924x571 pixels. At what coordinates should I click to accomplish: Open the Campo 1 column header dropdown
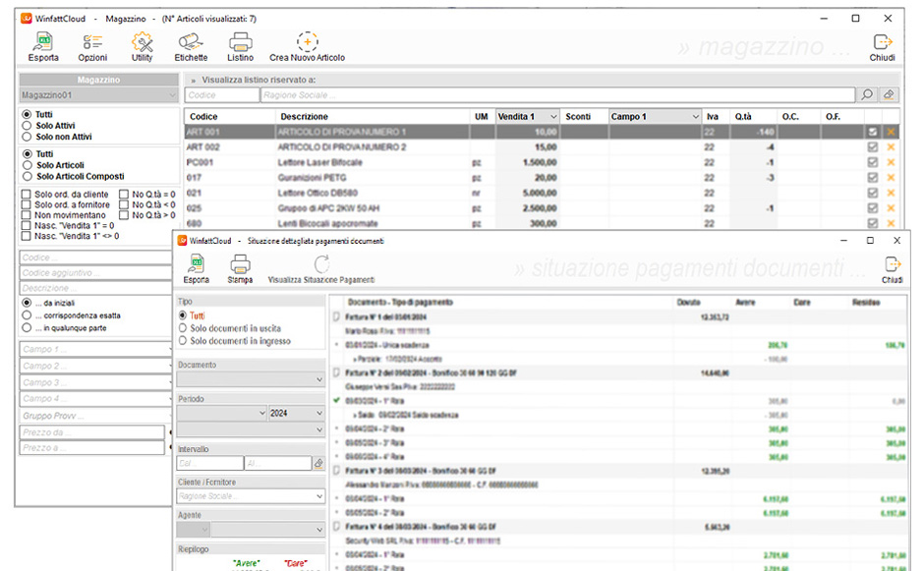click(695, 117)
